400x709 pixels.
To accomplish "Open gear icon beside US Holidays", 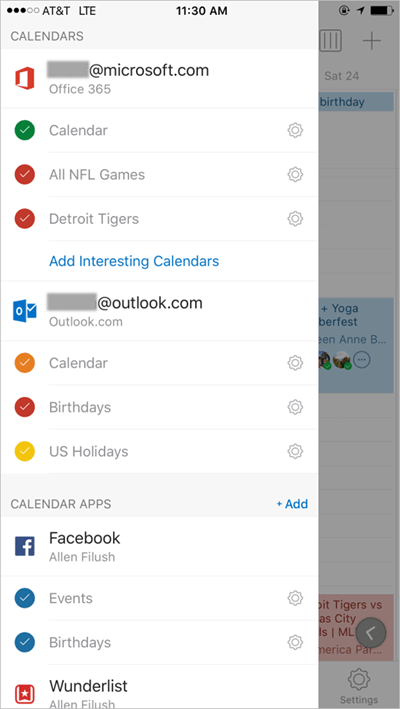I will click(x=295, y=451).
